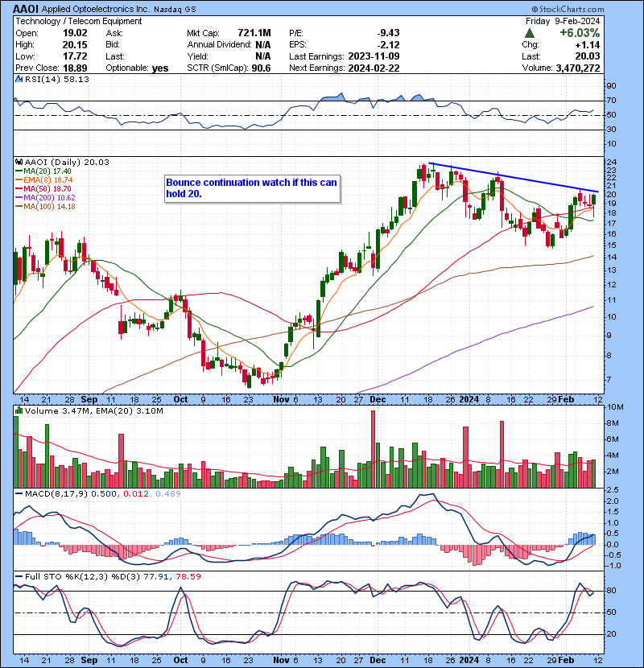
Task: Click the Sep label on price chart axis
Action: (x=89, y=400)
